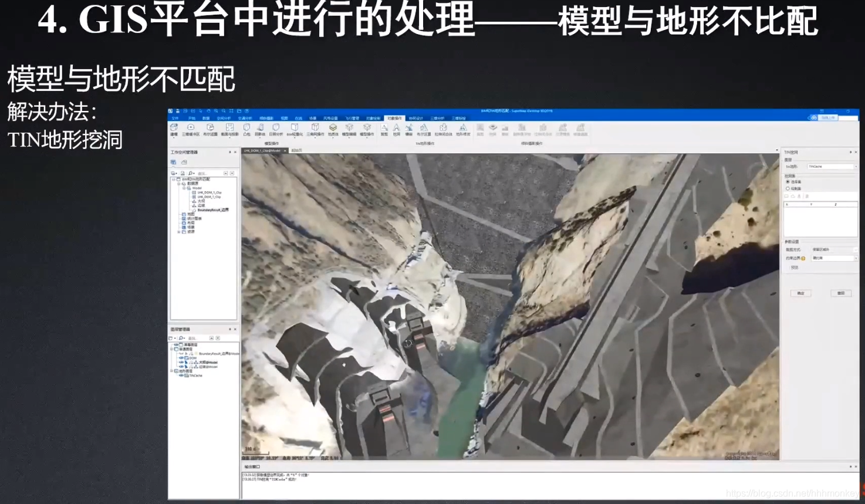865x504 pixels.
Task: Switch to the 开始 ribbon tab
Action: [191, 118]
